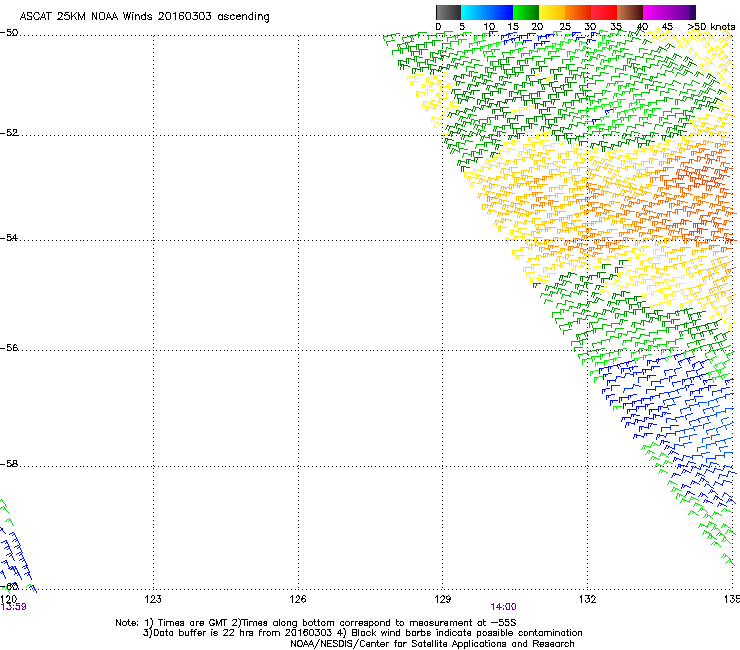Choose the brown 35-40 knots legend segment

tap(630, 12)
